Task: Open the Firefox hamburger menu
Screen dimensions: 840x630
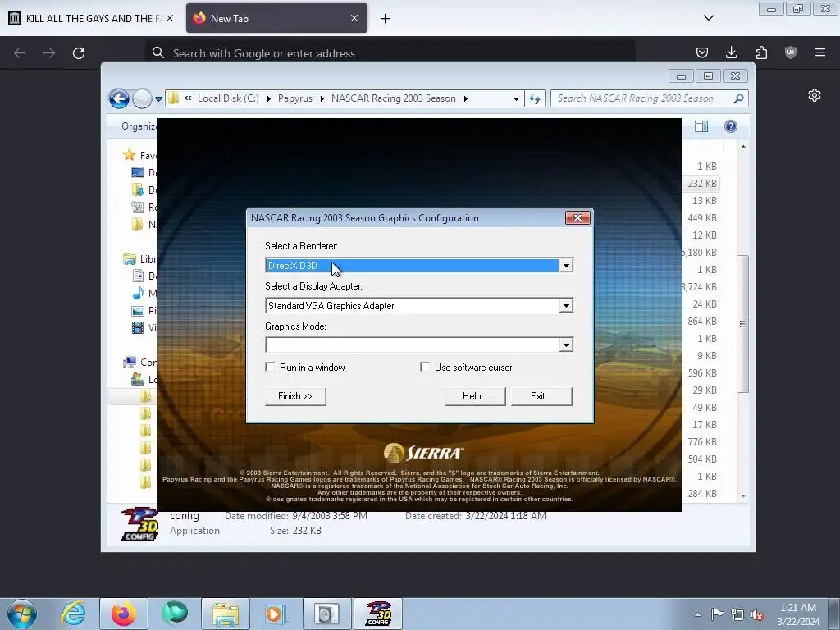Action: (820, 52)
